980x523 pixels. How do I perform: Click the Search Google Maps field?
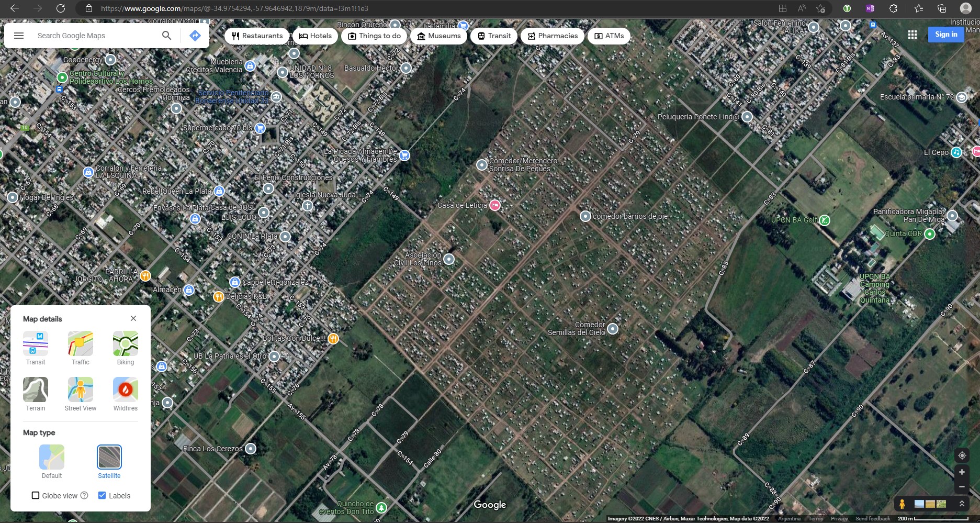(94, 36)
